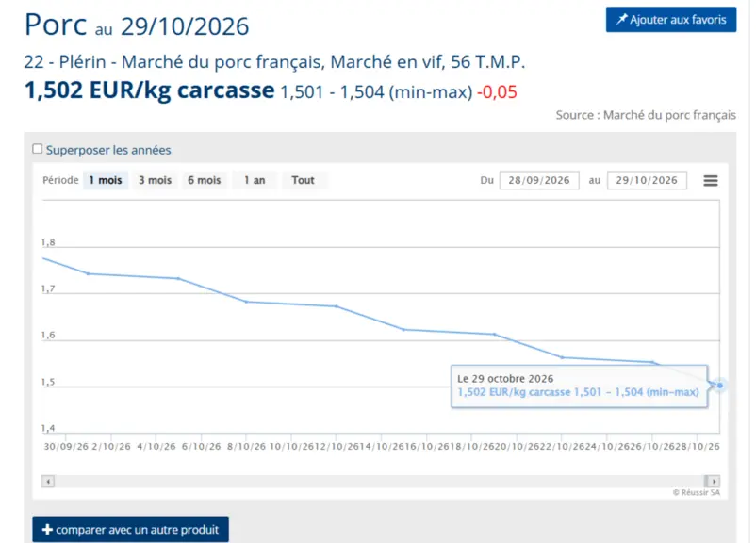Click the tooltip date Le 29 octobre 2026
Viewport: 756px width, 543px height.
[505, 379]
